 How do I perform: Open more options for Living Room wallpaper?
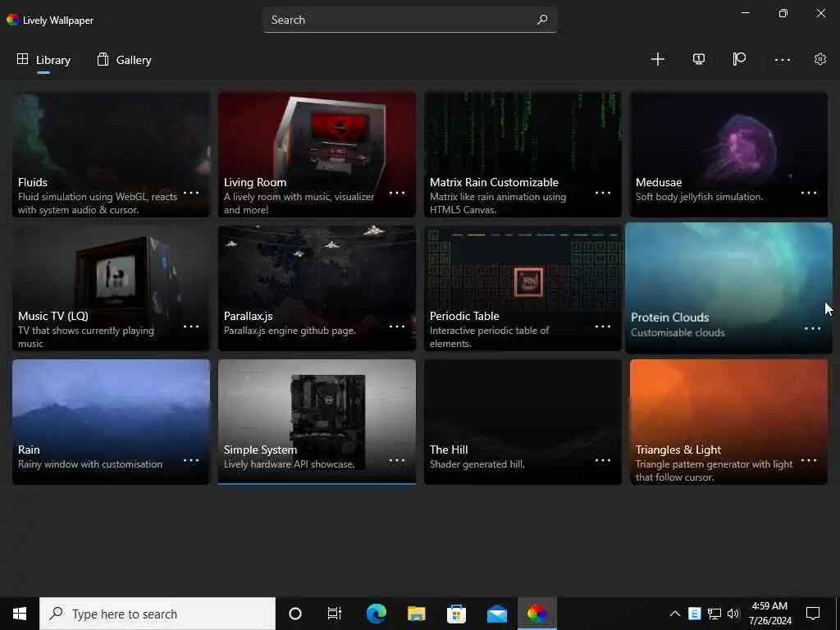tap(397, 192)
